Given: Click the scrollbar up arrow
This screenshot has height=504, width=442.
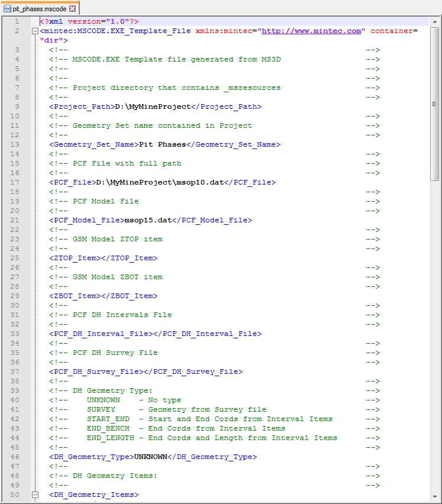Looking at the screenshot, I should click(x=435, y=22).
